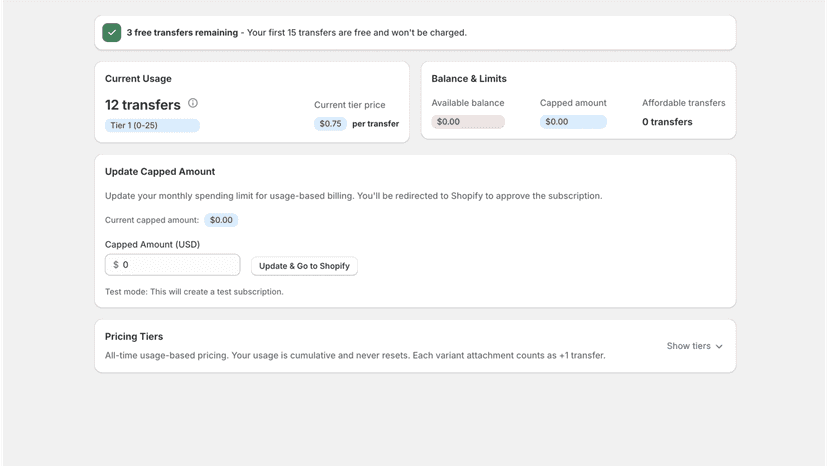828x466 pixels.
Task: Click the Current tier price label
Action: (x=350, y=105)
